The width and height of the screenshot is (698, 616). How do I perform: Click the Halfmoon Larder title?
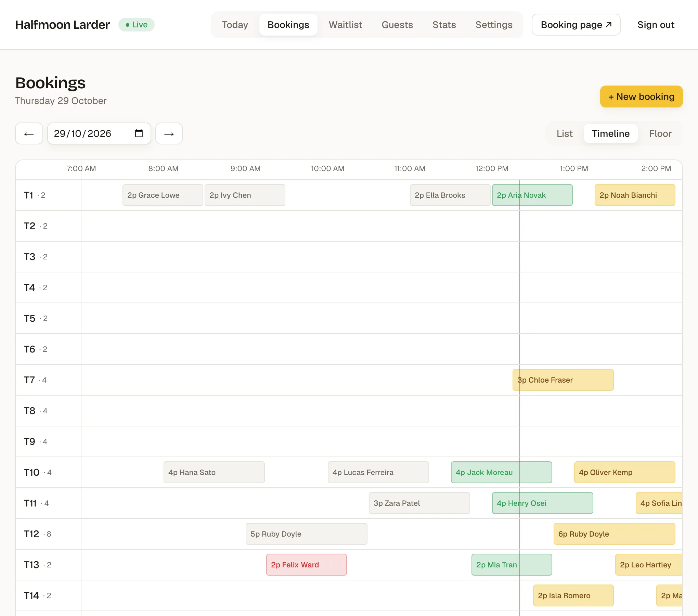pos(63,25)
